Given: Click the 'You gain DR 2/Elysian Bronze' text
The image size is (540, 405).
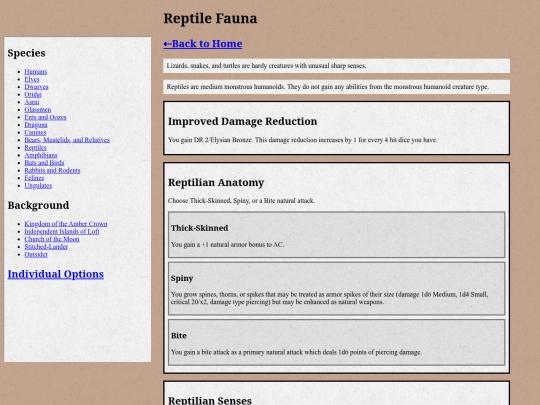Looking at the screenshot, I should [303, 140].
